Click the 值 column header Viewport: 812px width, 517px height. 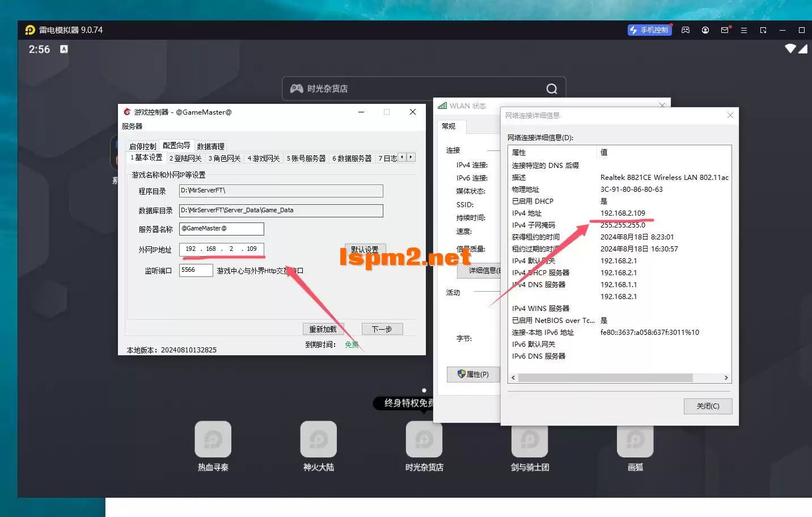pos(664,152)
